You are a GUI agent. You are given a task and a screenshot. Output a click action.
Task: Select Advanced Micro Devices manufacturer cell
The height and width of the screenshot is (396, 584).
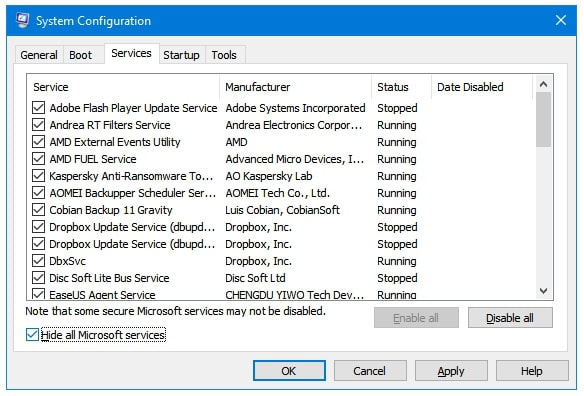(x=295, y=159)
